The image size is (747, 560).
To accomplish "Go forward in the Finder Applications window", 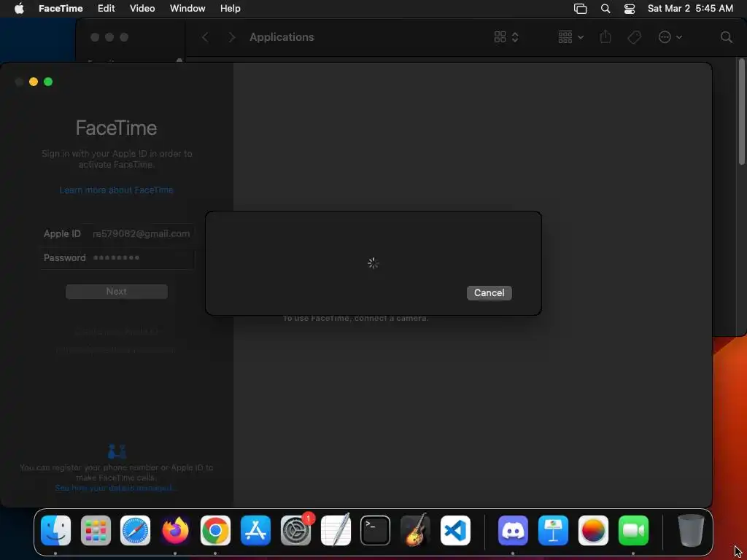I will click(x=231, y=37).
